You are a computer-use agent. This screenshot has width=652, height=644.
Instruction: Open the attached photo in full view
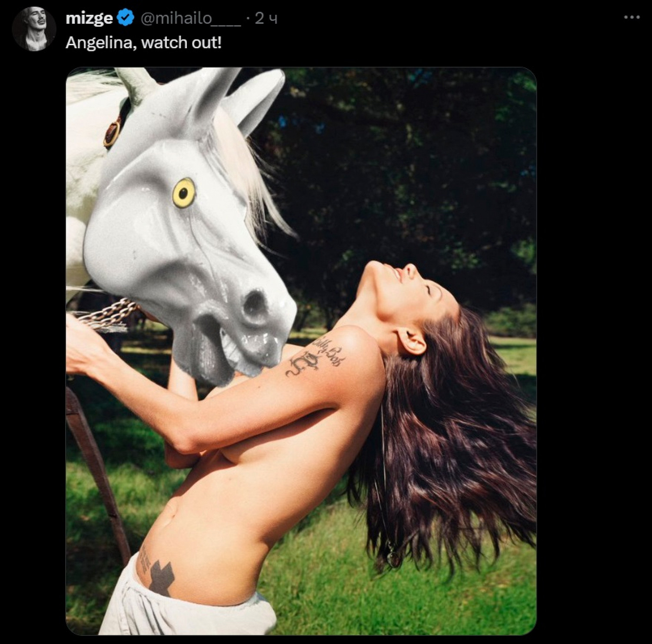coord(301,351)
